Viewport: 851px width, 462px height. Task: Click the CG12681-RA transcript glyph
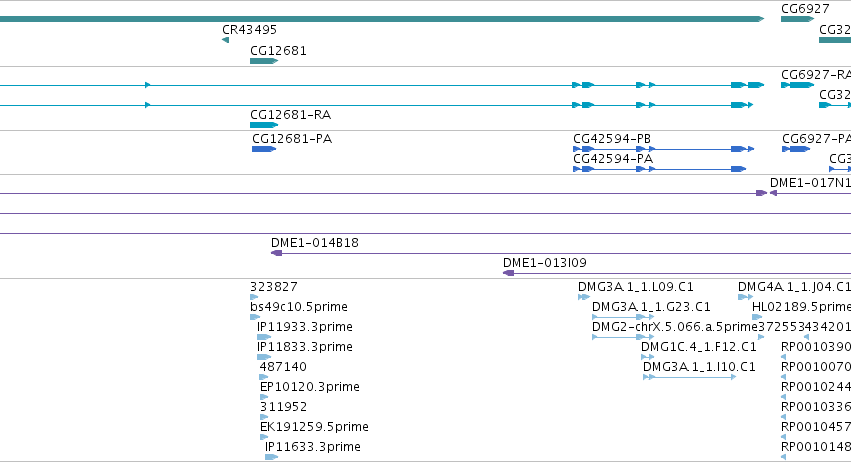click(x=264, y=125)
